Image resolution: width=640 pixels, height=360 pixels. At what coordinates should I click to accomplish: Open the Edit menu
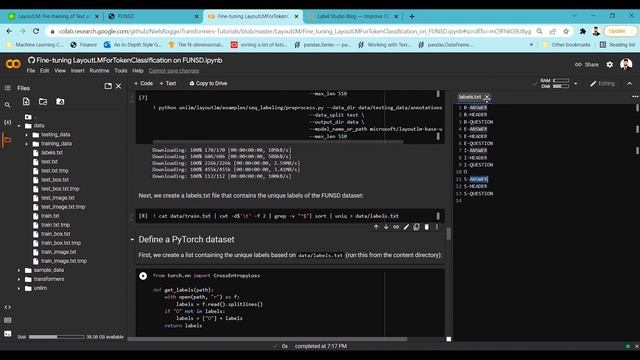point(44,71)
